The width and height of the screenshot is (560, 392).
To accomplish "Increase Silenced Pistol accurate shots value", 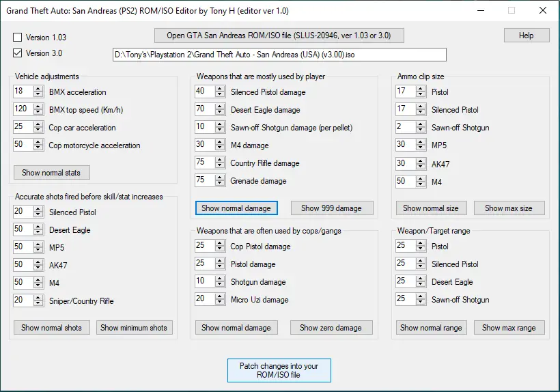I will [38, 208].
